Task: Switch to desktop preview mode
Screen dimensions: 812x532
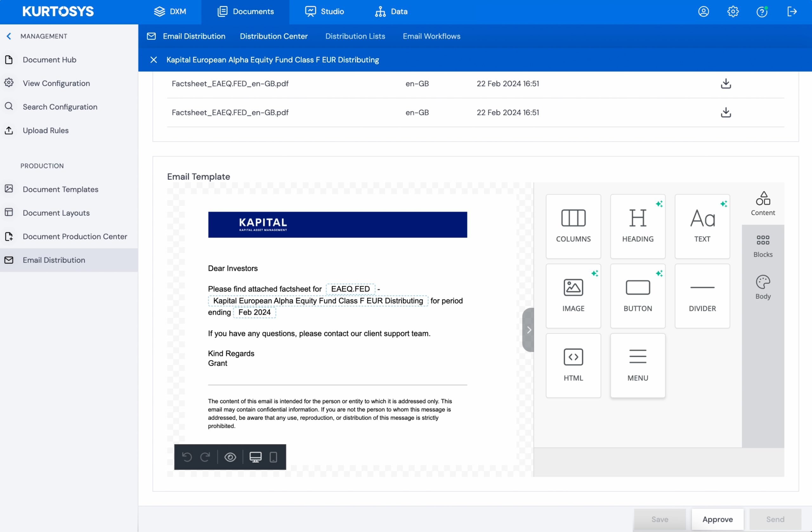Action: 255,456
